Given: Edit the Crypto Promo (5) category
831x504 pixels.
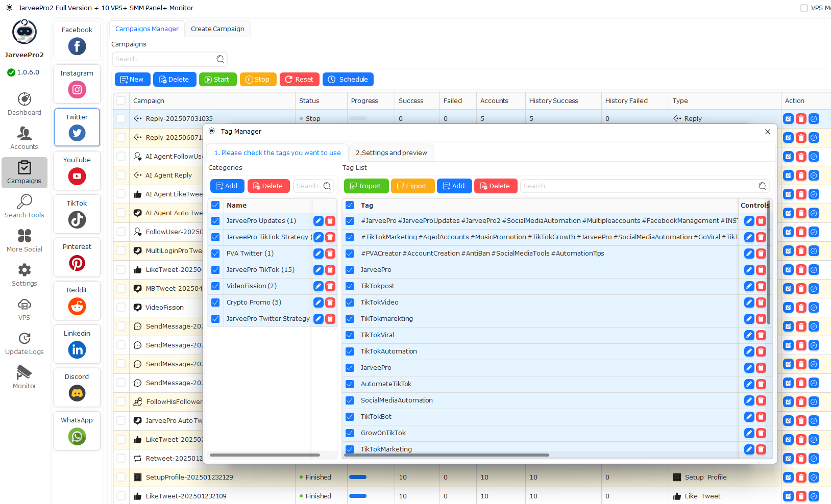Looking at the screenshot, I should click(319, 303).
